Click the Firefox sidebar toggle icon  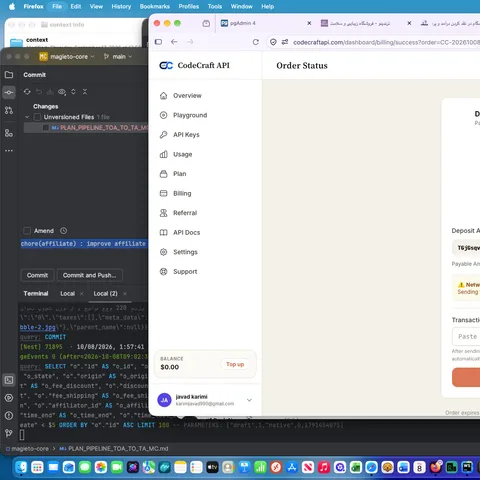pyautogui.click(x=158, y=42)
